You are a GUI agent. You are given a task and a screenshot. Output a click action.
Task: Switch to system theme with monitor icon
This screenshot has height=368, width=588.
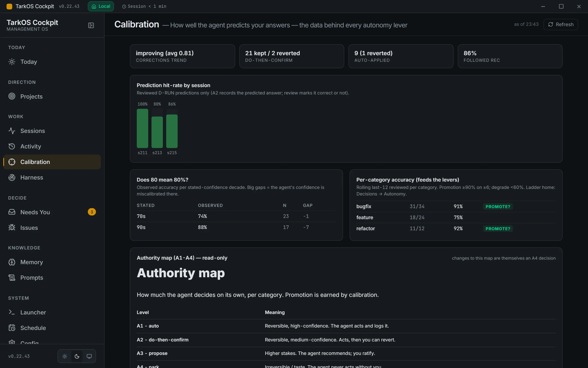pyautogui.click(x=89, y=356)
